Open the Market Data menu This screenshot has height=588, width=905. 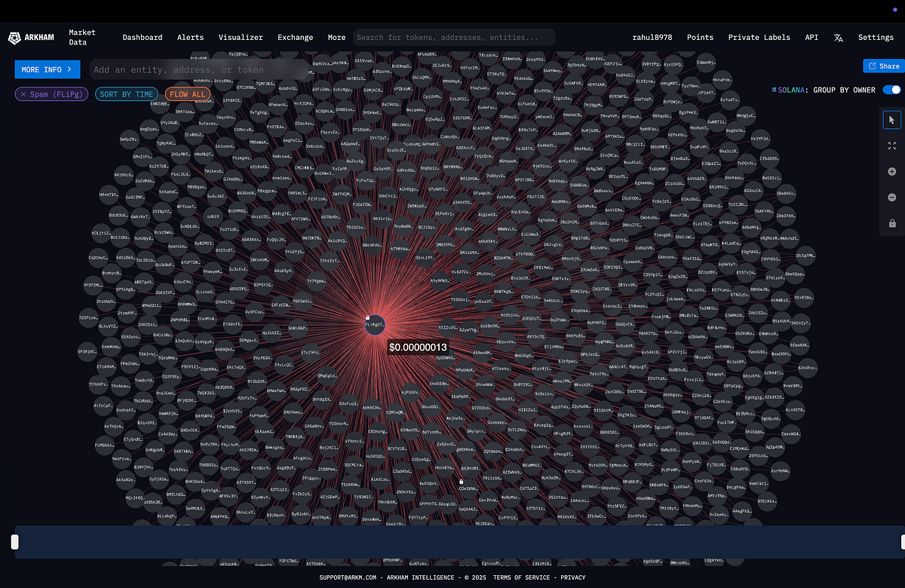click(x=82, y=38)
